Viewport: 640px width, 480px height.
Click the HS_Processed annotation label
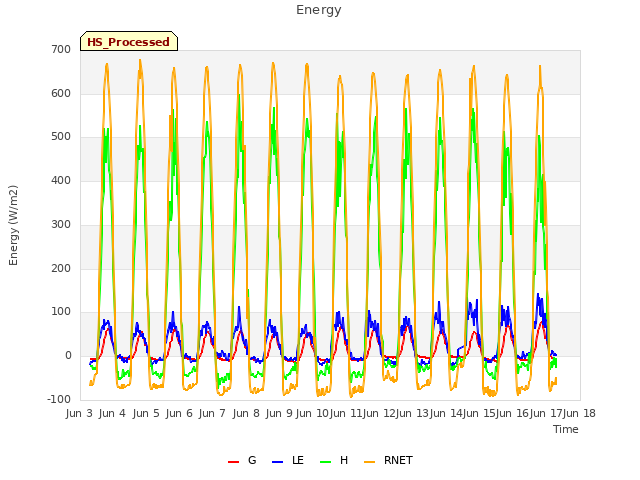[x=129, y=42]
